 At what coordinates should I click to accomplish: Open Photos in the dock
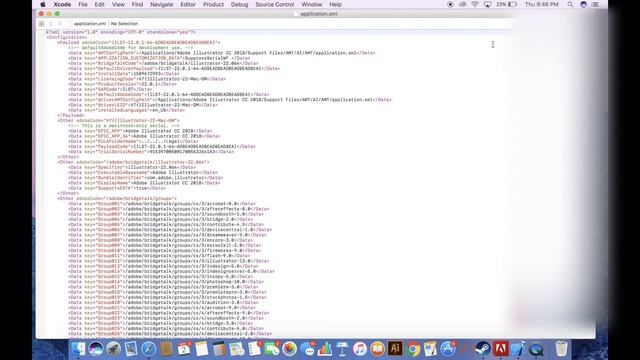point(289,349)
